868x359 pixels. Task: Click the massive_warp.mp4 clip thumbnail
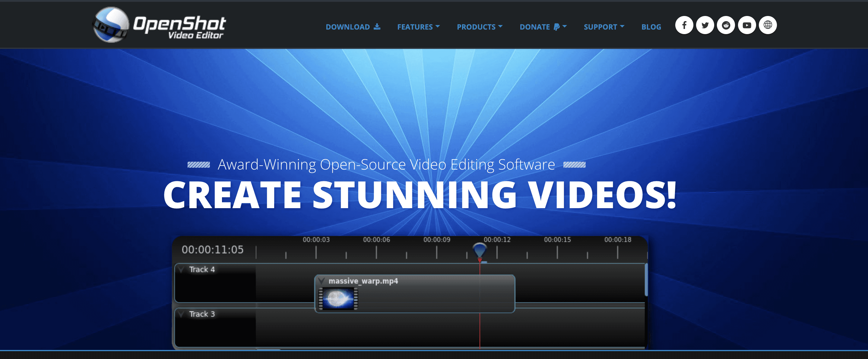(338, 299)
